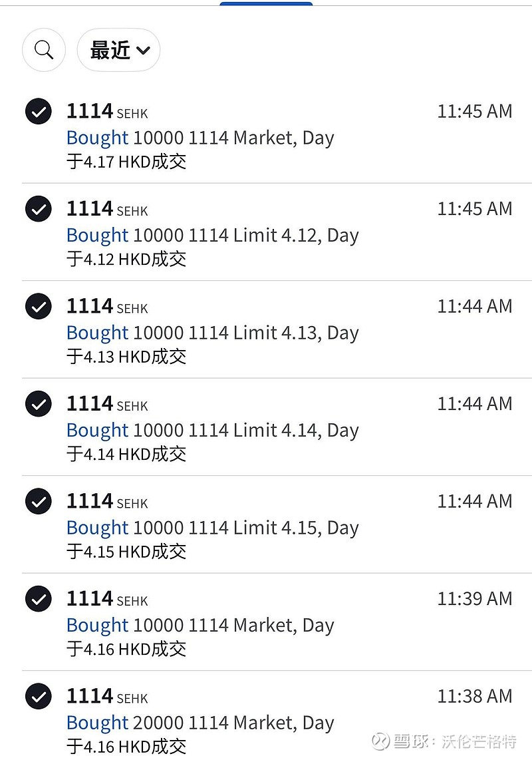532x758 pixels.
Task: Click the 1114 SEHK title of Limit 4.13 order
Action: pyautogui.click(x=107, y=306)
